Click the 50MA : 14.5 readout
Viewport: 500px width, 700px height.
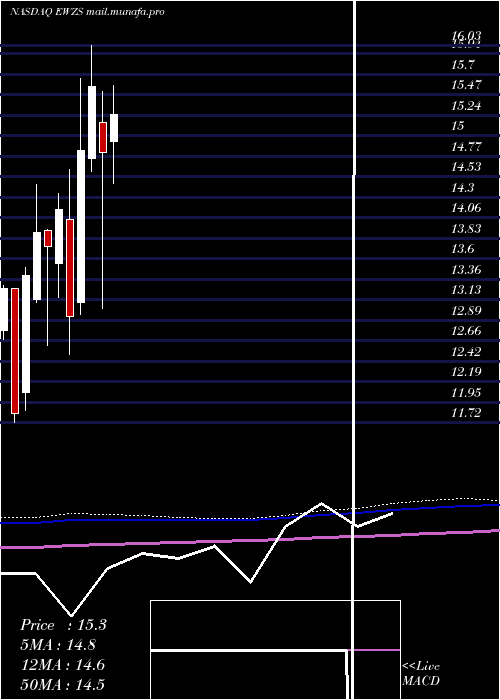(x=63, y=685)
